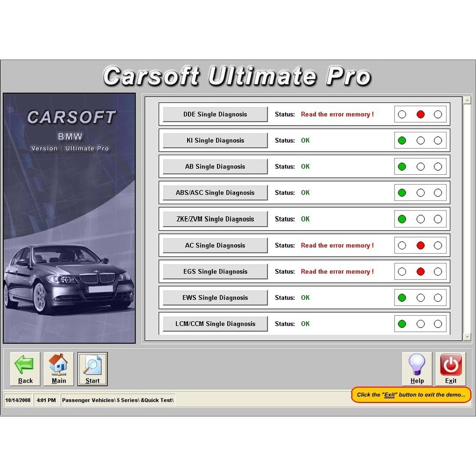This screenshot has width=476, height=476.
Task: Open DDE Single Diagnosis
Action: point(215,114)
